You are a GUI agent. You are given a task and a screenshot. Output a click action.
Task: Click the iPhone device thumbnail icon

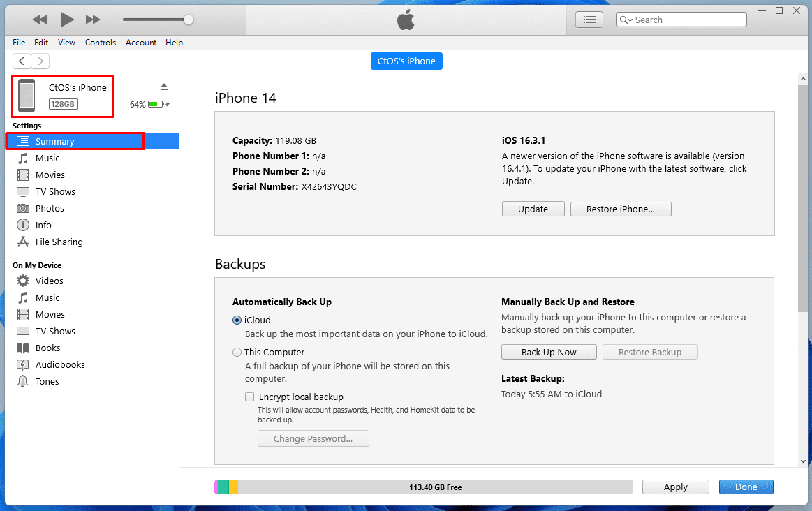click(x=27, y=96)
